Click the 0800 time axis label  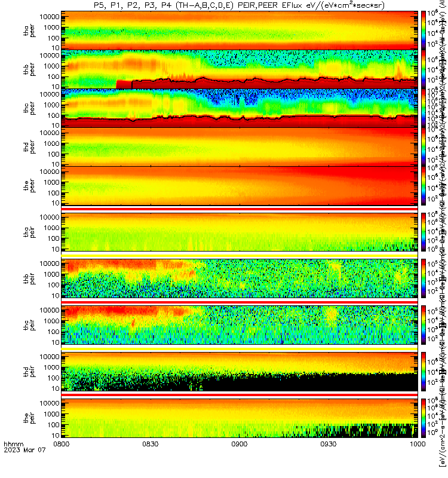[x=62, y=444]
